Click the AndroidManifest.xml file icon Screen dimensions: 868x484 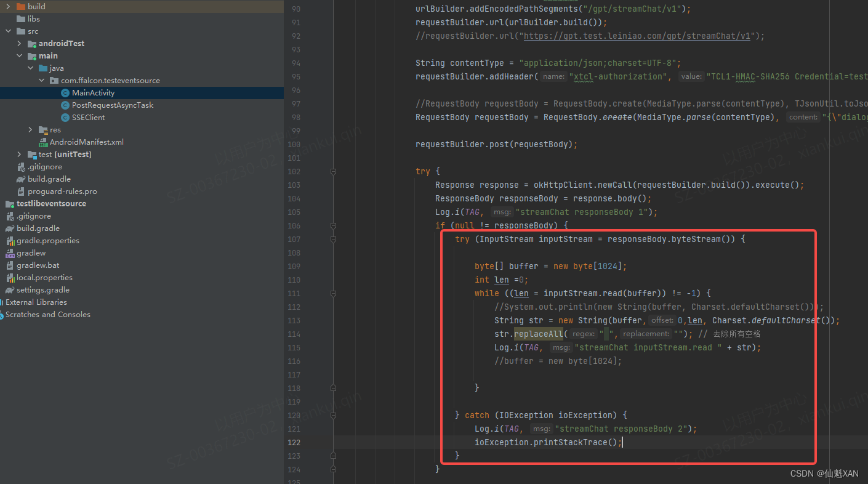(x=43, y=142)
